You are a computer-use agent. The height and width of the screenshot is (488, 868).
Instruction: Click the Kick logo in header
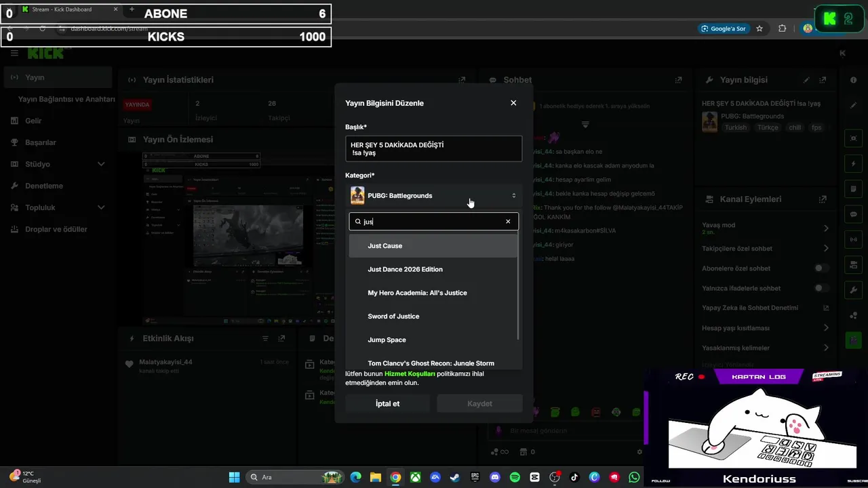[45, 53]
